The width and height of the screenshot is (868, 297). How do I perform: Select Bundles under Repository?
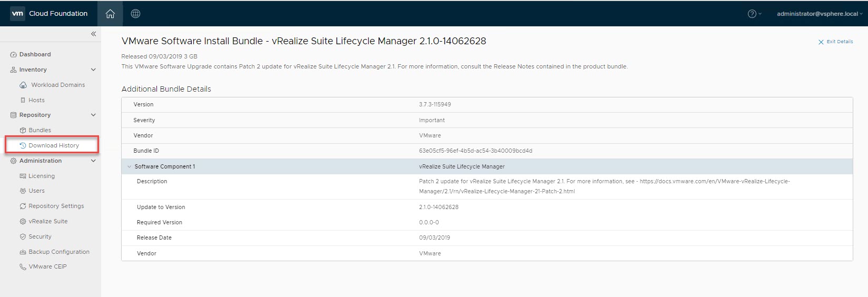coord(40,130)
